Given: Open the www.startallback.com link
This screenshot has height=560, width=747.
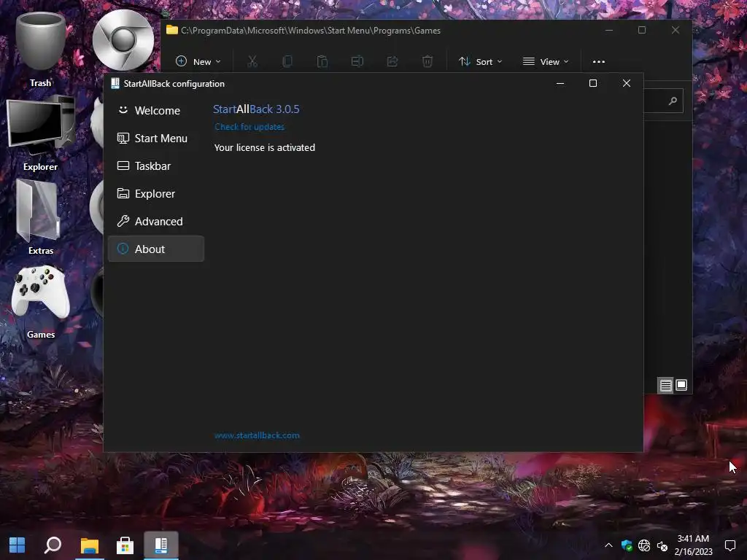Looking at the screenshot, I should pos(257,435).
